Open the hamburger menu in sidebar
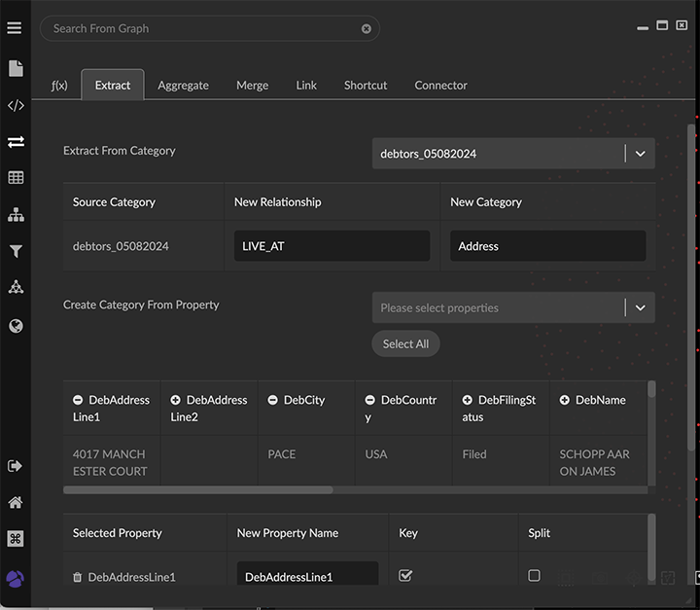The image size is (700, 610). (x=15, y=28)
